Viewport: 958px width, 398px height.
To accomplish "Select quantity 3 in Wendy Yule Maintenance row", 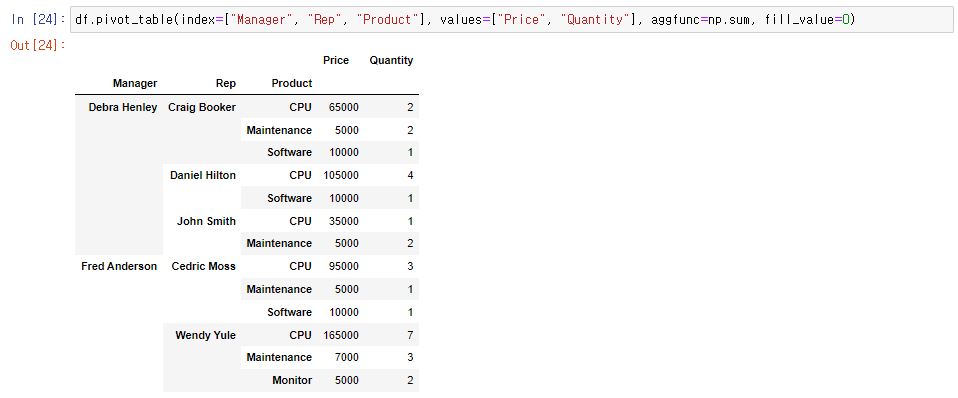I will pos(410,357).
